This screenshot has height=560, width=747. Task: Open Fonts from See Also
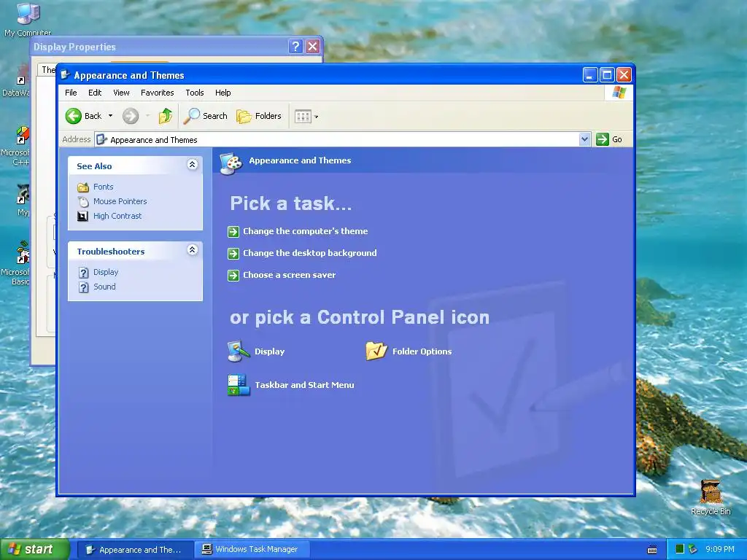104,187
